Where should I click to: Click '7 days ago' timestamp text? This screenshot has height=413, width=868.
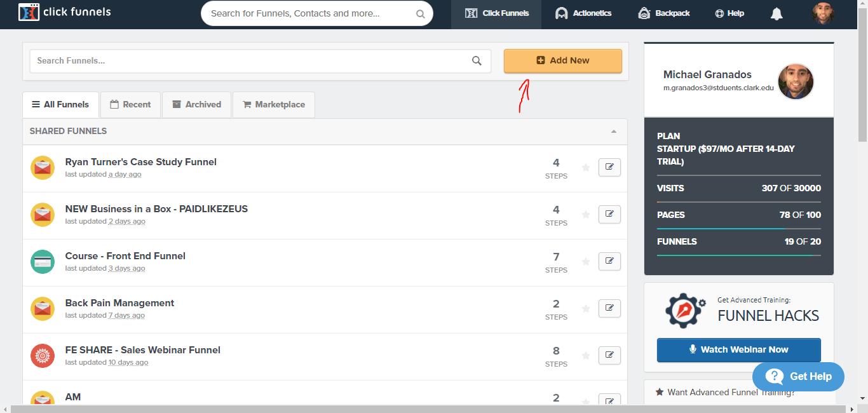point(127,315)
